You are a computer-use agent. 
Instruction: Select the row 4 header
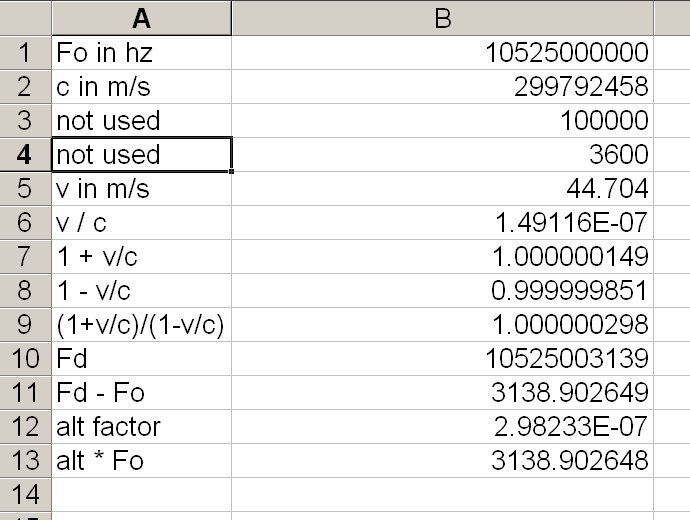click(x=25, y=155)
